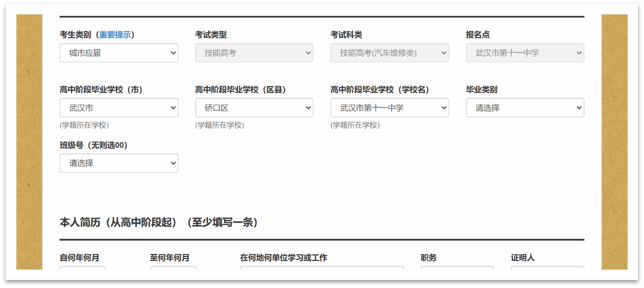Viewport: 644px width, 288px height.
Task: Click 学籍所在学校 note under 硚口区 dropdown
Action: pyautogui.click(x=220, y=125)
